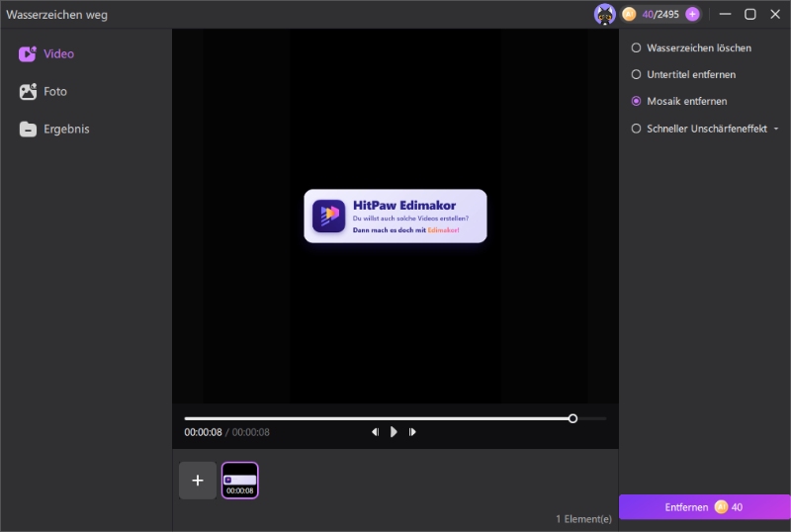The width and height of the screenshot is (791, 532).
Task: Switch to the Foto section
Action: click(x=43, y=91)
